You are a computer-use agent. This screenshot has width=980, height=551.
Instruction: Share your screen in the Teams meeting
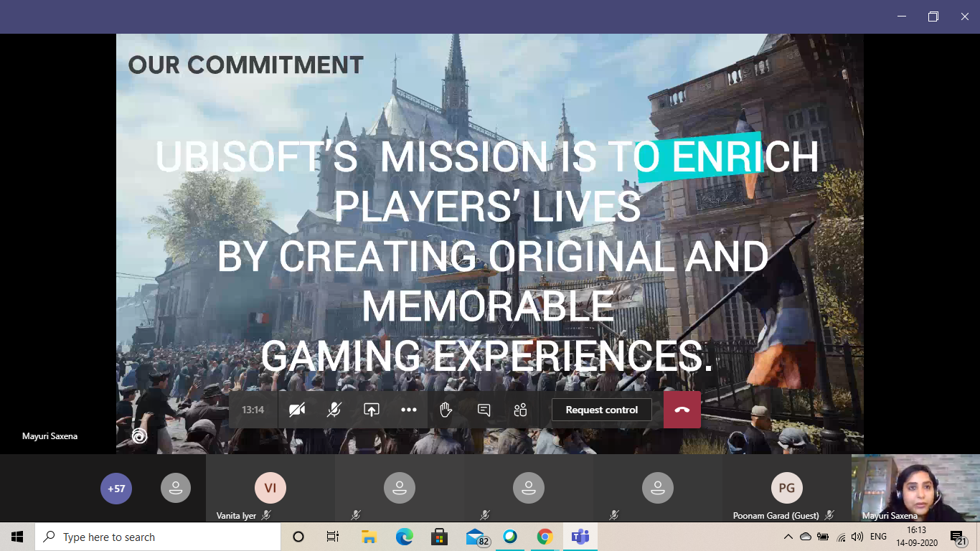pos(372,410)
